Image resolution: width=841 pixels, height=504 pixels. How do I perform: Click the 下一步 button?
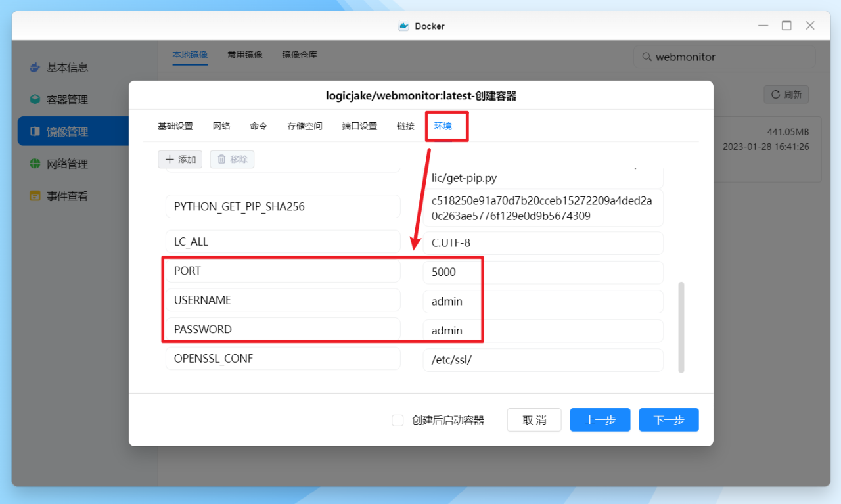[x=669, y=419]
